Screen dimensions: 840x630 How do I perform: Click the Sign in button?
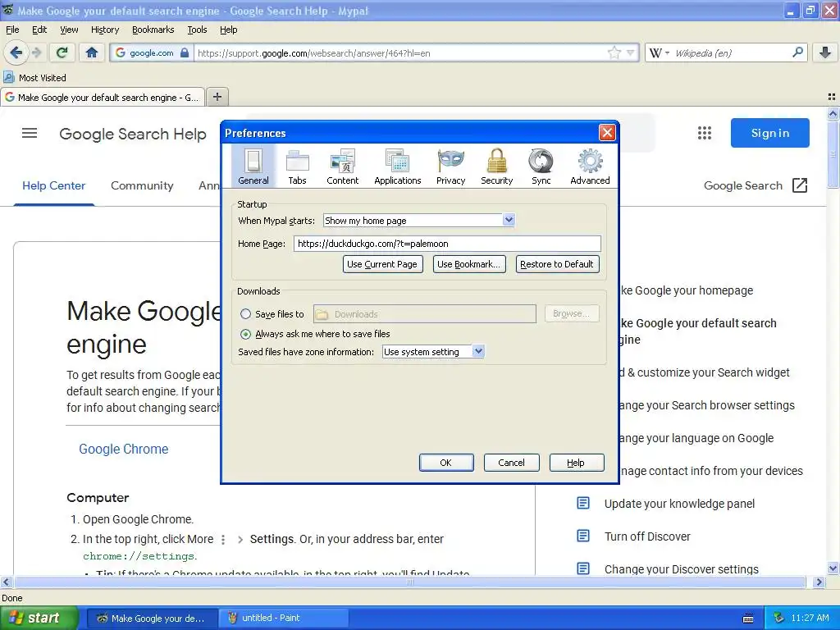pos(769,133)
